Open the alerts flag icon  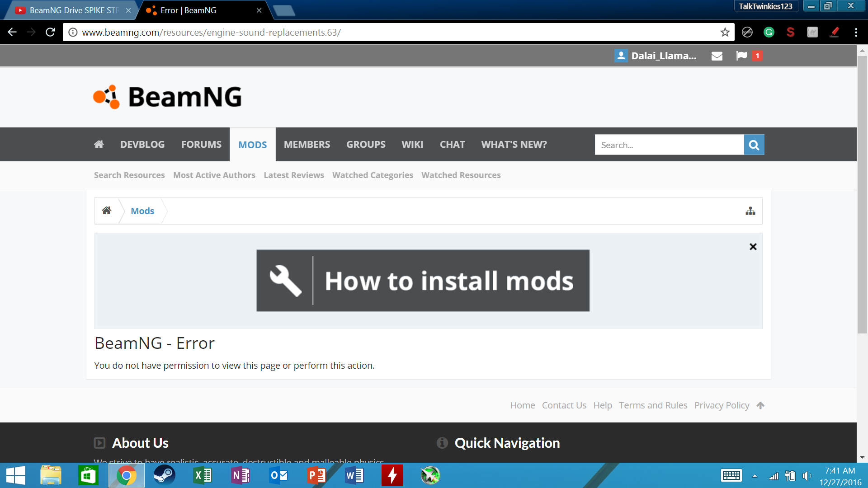pos(741,56)
